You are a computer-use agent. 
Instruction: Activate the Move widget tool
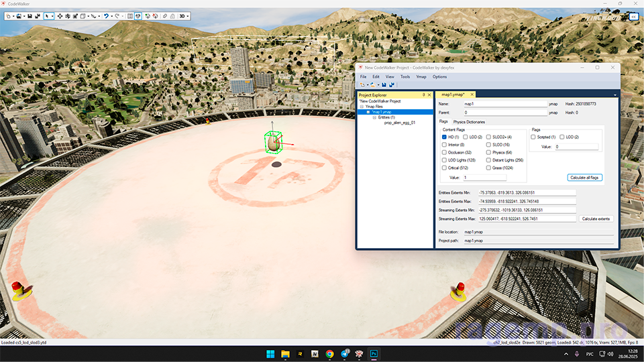pos(60,16)
